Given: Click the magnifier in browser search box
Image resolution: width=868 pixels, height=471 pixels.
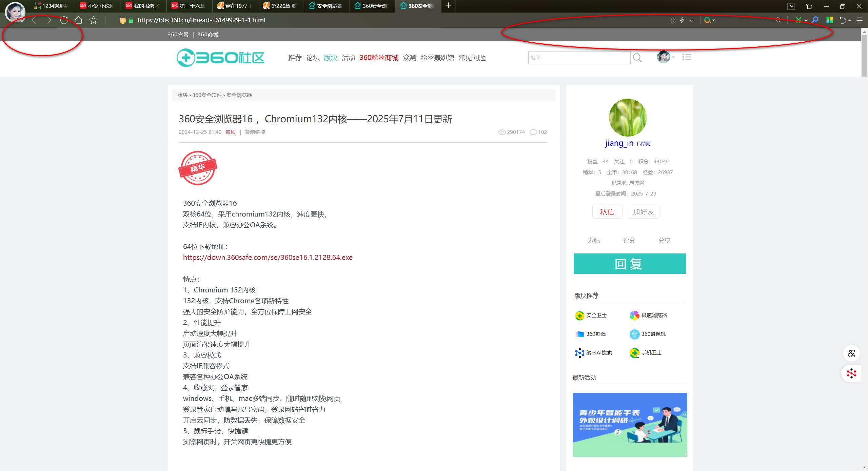Looking at the screenshot, I should (778, 20).
